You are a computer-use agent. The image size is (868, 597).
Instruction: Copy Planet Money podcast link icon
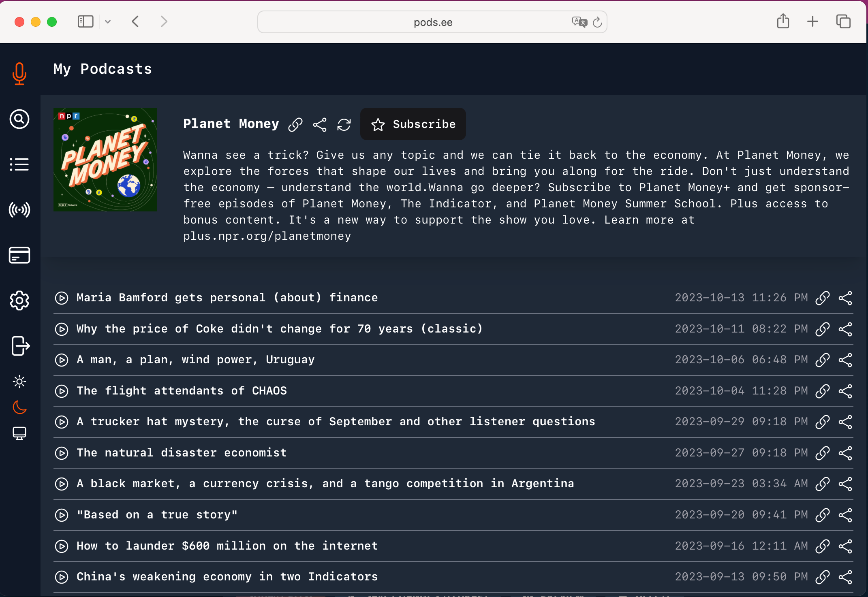point(295,124)
